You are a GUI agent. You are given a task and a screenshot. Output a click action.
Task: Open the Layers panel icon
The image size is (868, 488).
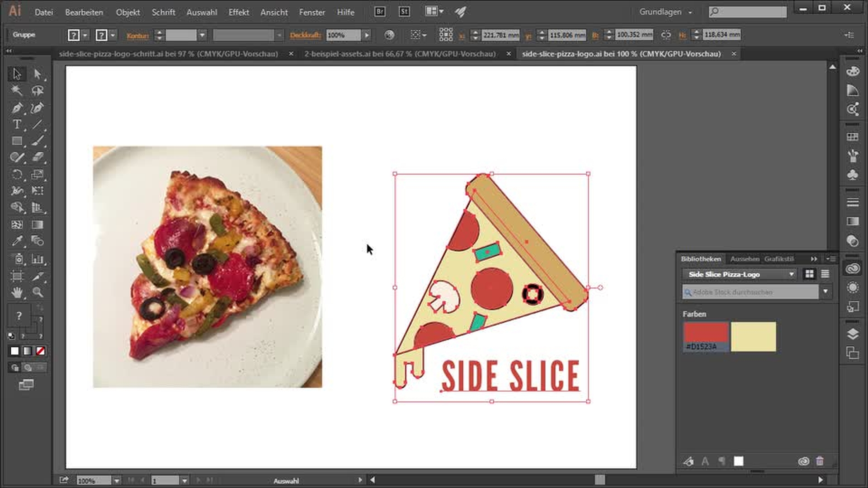(x=853, y=334)
